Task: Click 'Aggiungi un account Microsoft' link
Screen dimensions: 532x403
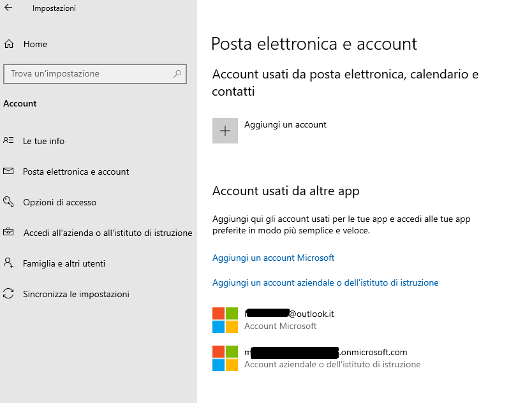Action: [x=273, y=258]
